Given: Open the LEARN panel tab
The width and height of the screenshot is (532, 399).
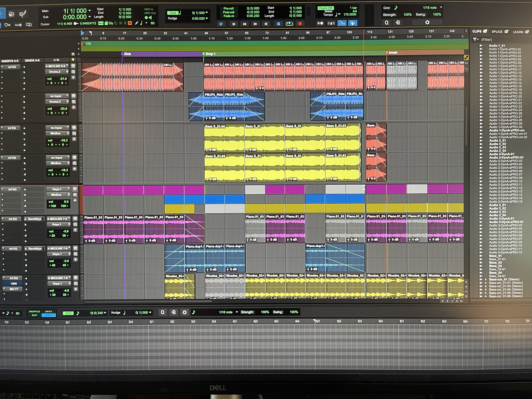Looking at the screenshot, I should click(521, 32).
